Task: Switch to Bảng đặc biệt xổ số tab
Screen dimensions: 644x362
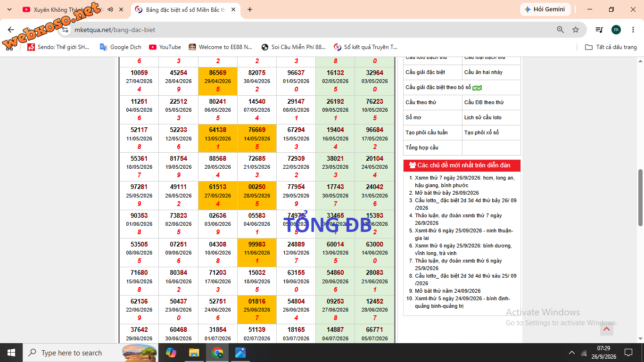Action: click(x=185, y=9)
